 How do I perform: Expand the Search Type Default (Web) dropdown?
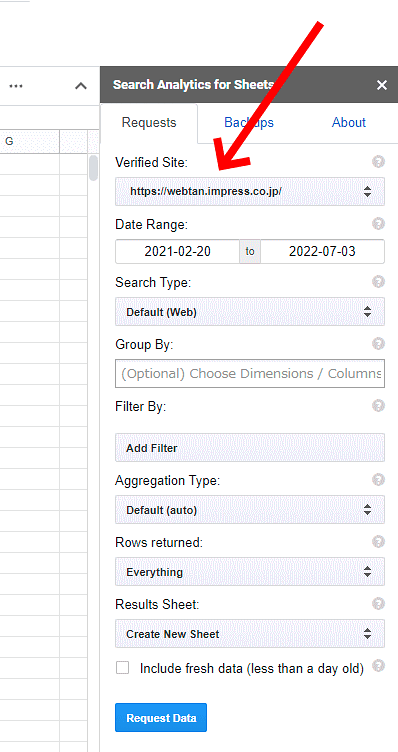point(250,312)
